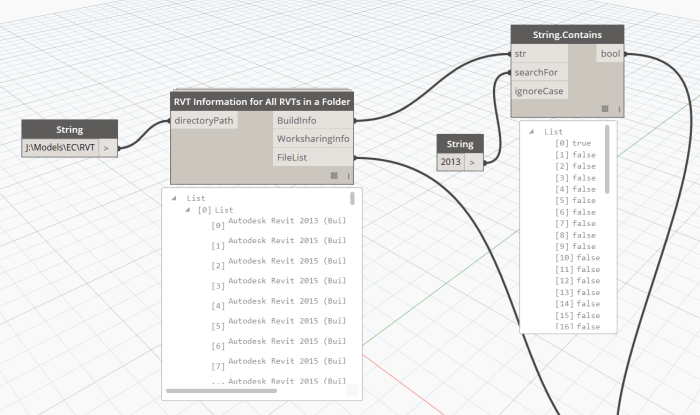Click the output arrow on J:\Models path String
700x415 pixels.
pos(106,148)
